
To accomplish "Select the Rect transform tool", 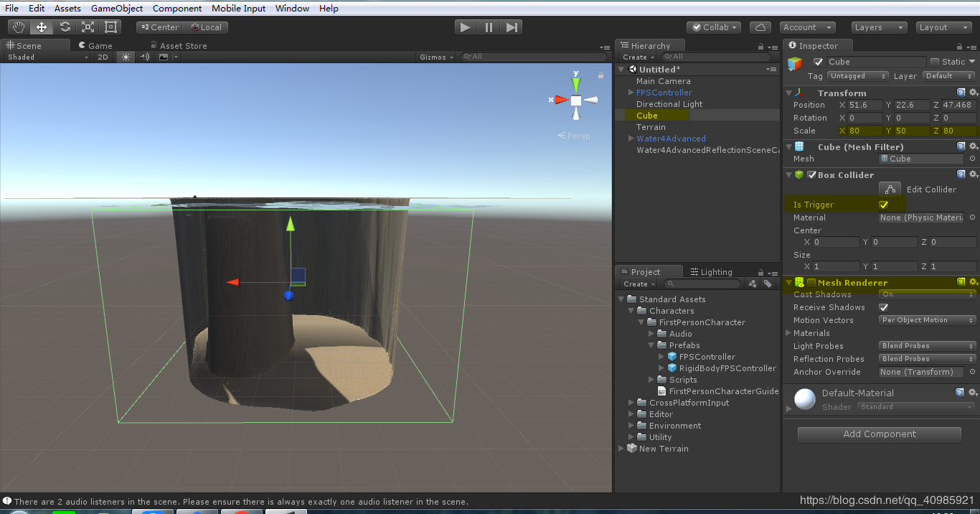I will (x=109, y=27).
